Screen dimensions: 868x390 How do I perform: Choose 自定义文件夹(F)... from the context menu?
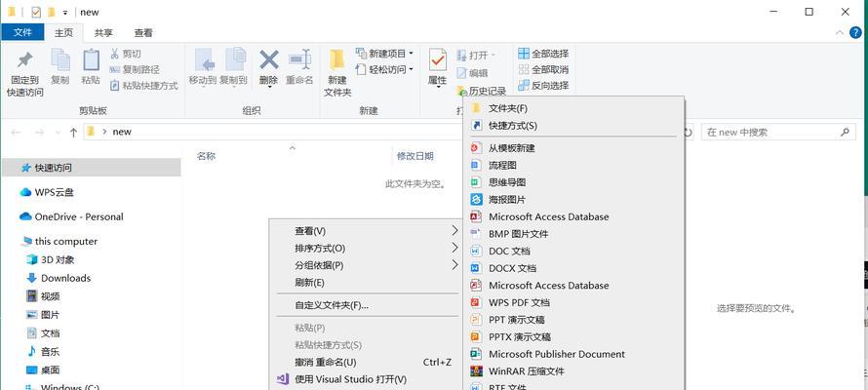coord(366,305)
